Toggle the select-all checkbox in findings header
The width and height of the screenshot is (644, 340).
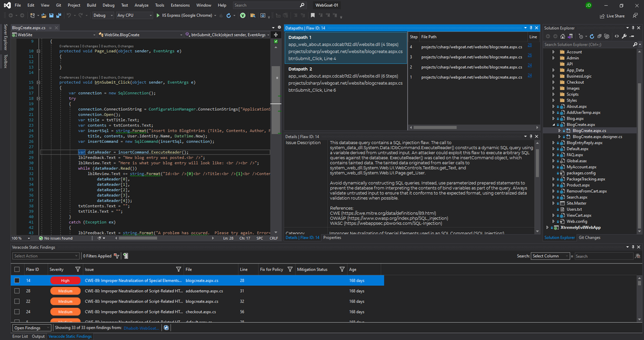tap(17, 269)
